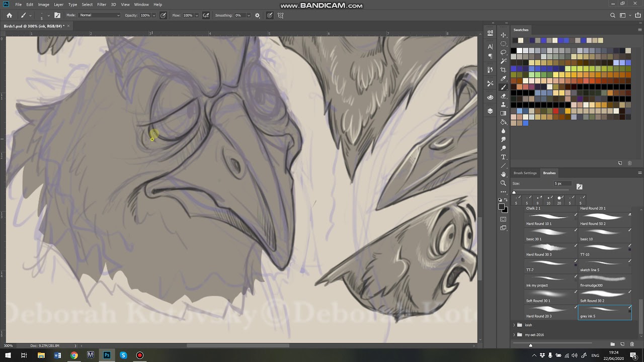
Task: Toggle the brush settings panel button
Action: tap(57, 16)
